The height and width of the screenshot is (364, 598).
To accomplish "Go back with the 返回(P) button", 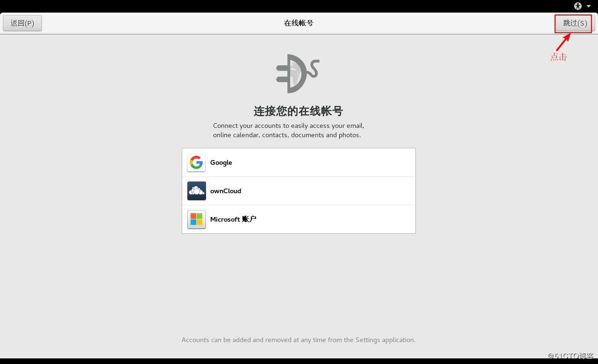I will click(22, 23).
